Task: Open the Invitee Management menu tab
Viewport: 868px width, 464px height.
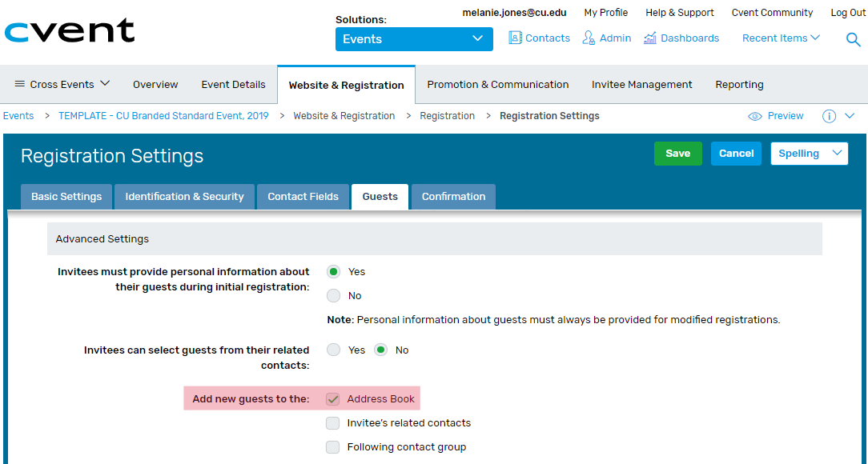Action: pos(641,85)
